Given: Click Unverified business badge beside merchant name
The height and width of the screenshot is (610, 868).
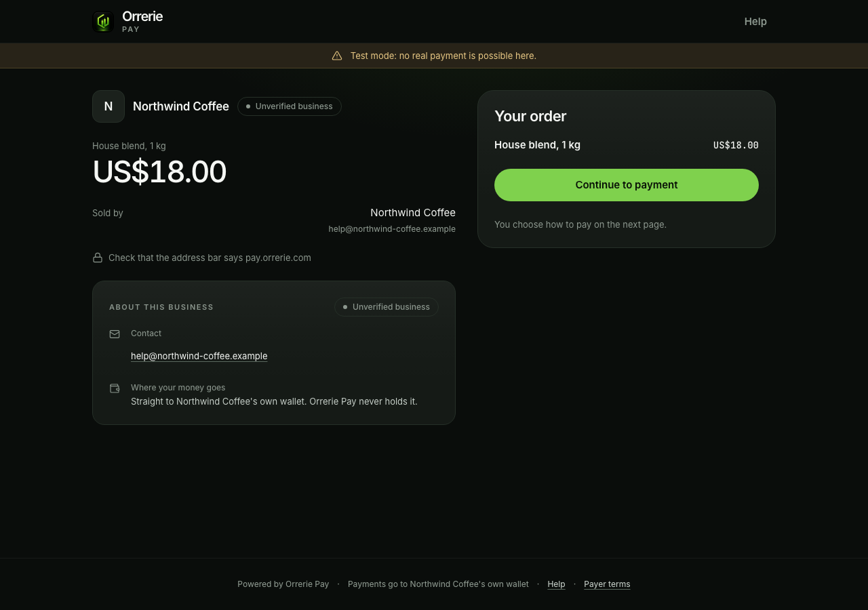Looking at the screenshot, I should coord(290,106).
